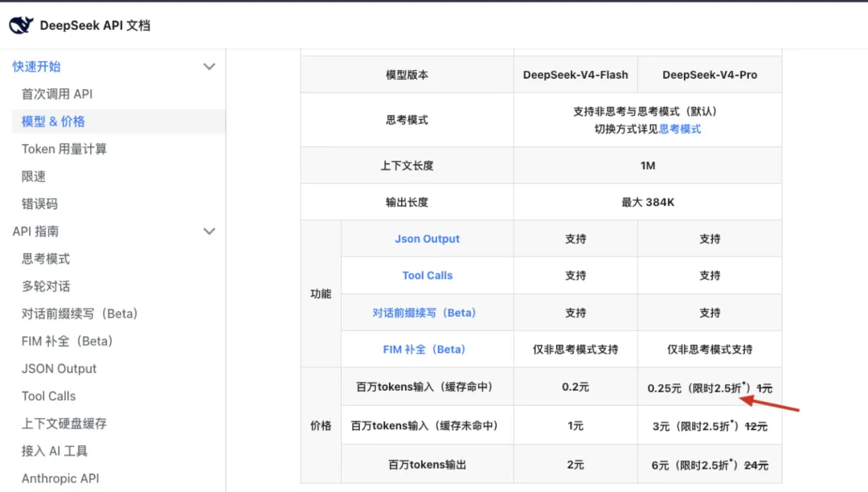Open sidebar FIM 补全（Beta）entry
The image size is (868, 492).
[x=67, y=342]
